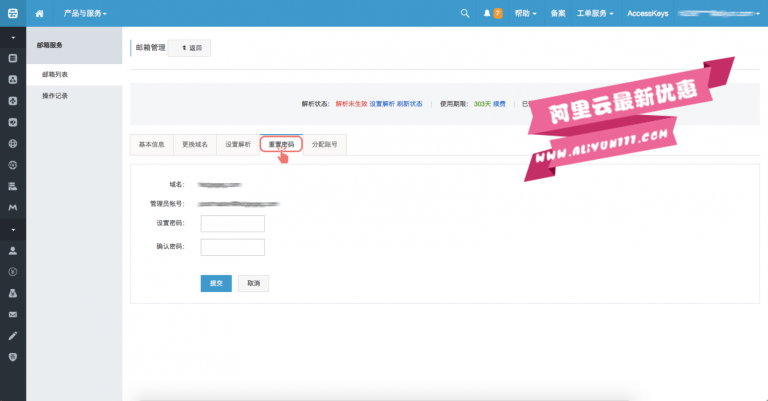The height and width of the screenshot is (401, 768).
Task: Open the shield security icon in sidebar
Action: point(13,357)
